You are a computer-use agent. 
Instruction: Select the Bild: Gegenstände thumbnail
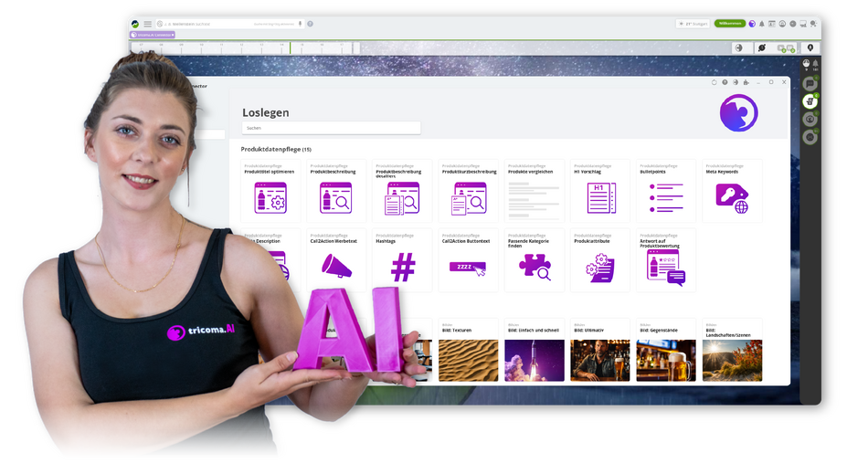coord(666,360)
